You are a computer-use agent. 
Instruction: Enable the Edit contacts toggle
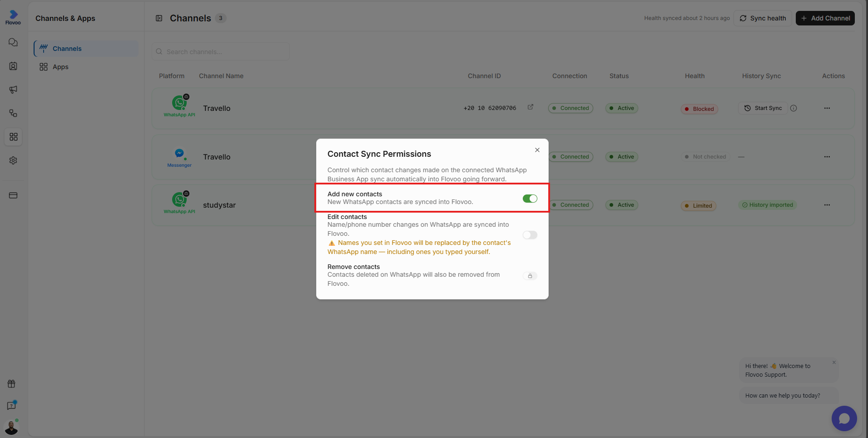(530, 235)
